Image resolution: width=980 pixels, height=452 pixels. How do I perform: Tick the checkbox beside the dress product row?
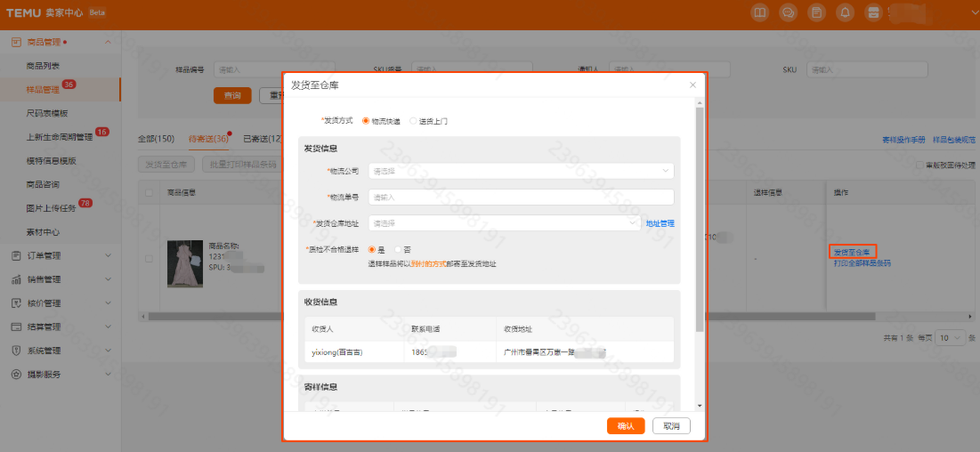click(x=149, y=258)
